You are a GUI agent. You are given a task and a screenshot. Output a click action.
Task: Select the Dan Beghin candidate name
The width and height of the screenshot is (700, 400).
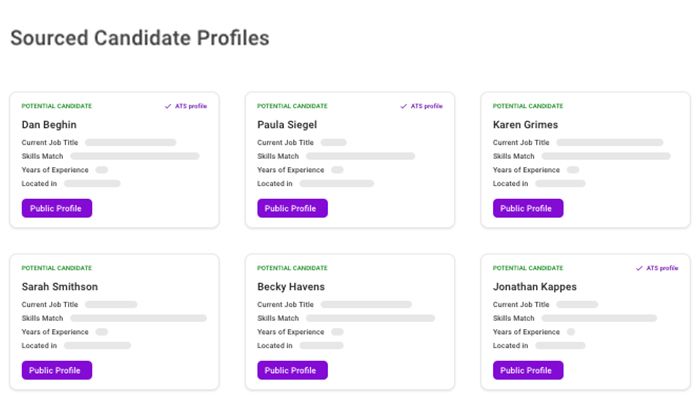click(49, 125)
